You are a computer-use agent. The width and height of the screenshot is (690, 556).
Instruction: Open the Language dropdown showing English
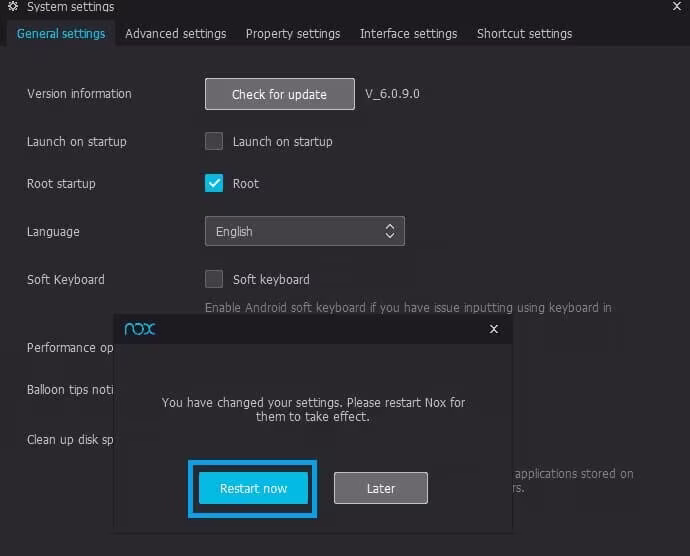(304, 231)
